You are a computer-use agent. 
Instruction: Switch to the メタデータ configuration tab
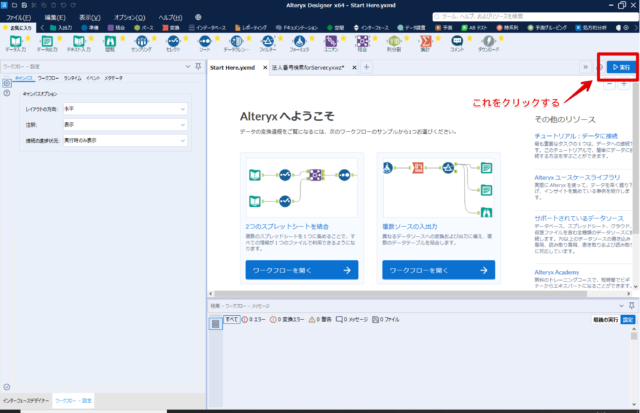coord(113,78)
